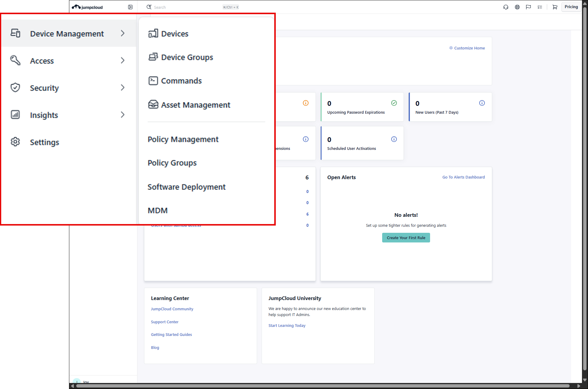Click info icon on New Users card

point(482,103)
